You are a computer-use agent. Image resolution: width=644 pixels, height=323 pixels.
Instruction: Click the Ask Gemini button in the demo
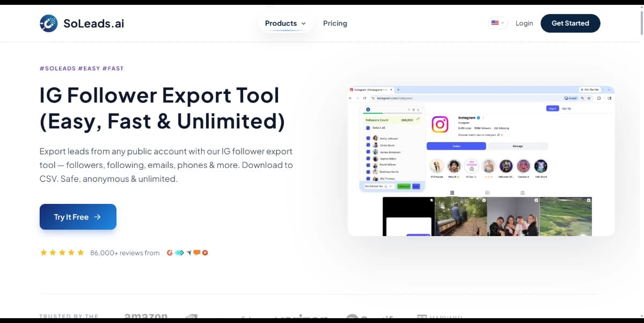[x=590, y=90]
